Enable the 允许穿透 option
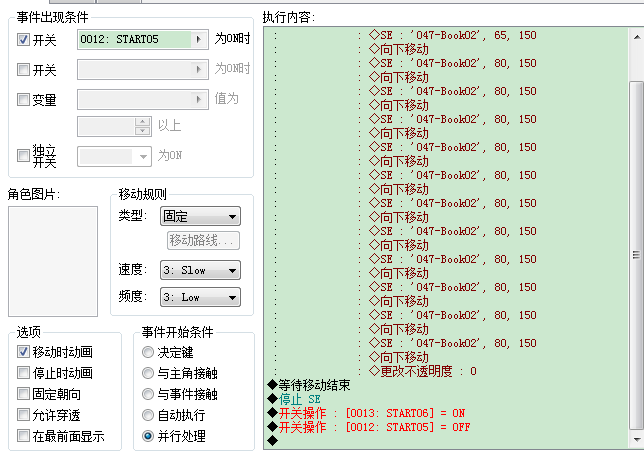 (x=23, y=414)
